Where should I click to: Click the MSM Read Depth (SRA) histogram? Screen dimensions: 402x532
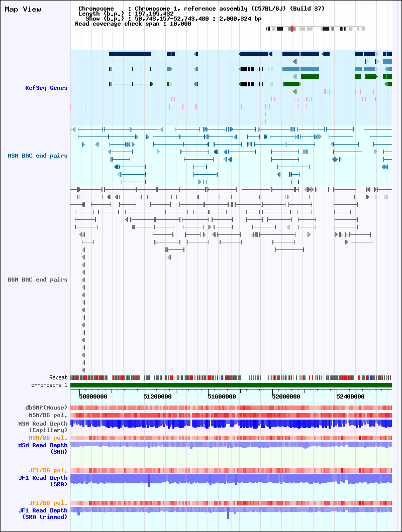coord(231,445)
